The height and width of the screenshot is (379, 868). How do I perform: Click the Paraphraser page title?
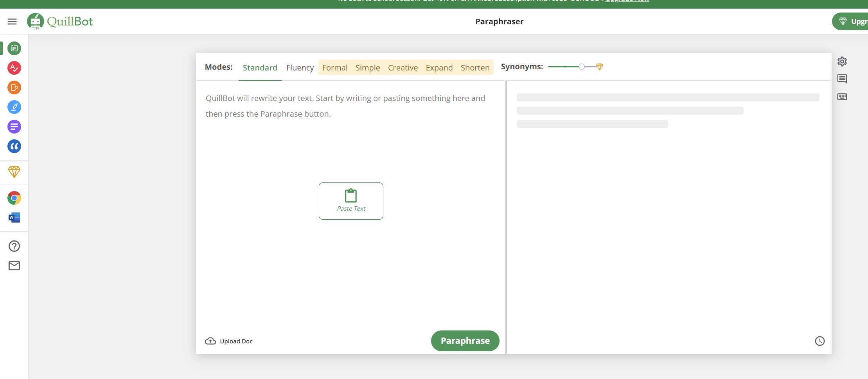pyautogui.click(x=500, y=22)
